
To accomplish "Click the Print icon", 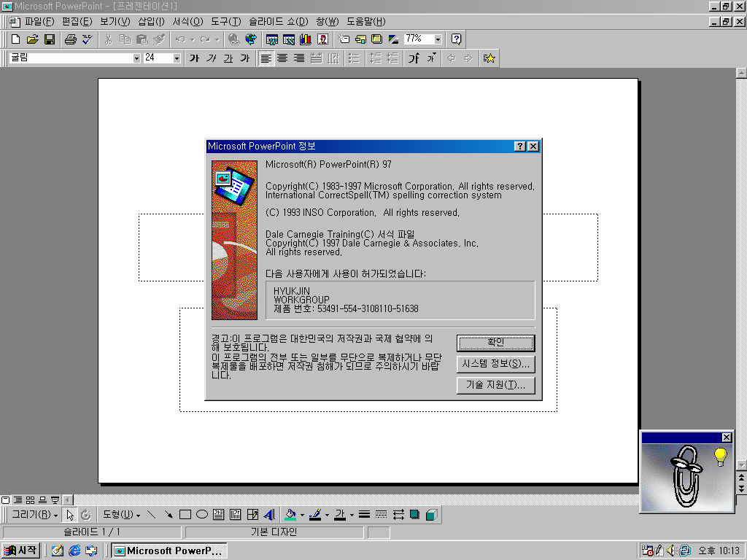I will click(x=71, y=39).
